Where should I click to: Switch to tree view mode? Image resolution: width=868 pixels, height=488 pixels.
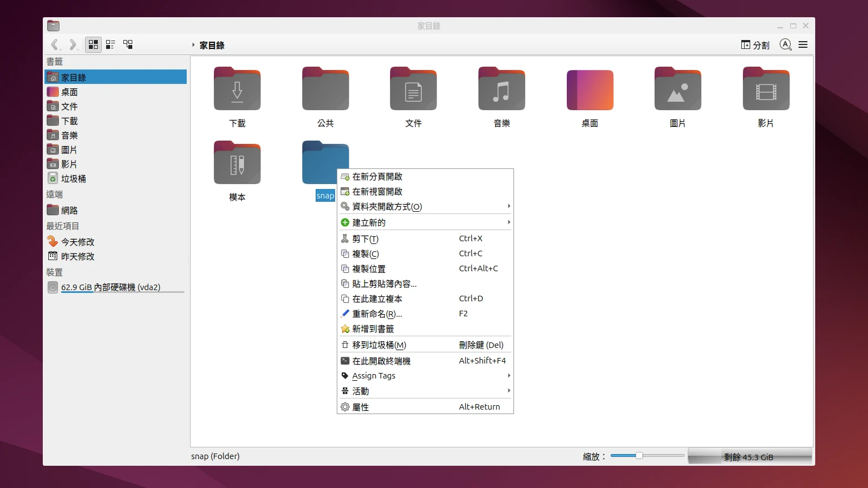[x=128, y=44]
